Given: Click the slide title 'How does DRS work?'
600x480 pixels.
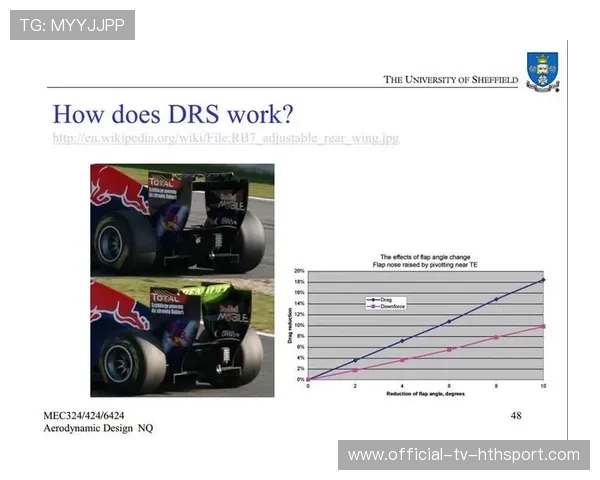Looking at the screenshot, I should click(172, 112).
